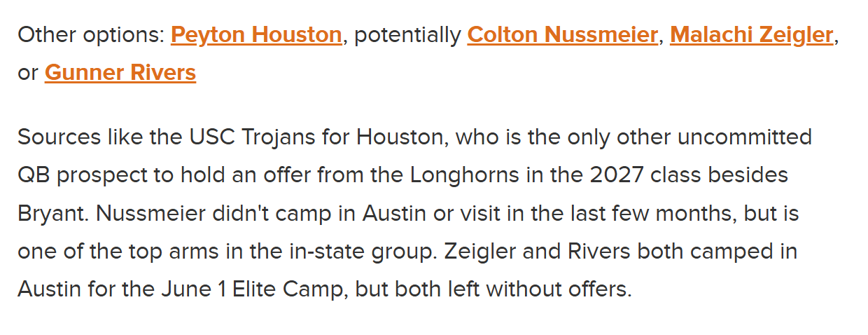Open the Colton Nussmeier player link
Screen dimensions: 868x335
pyautogui.click(x=563, y=35)
